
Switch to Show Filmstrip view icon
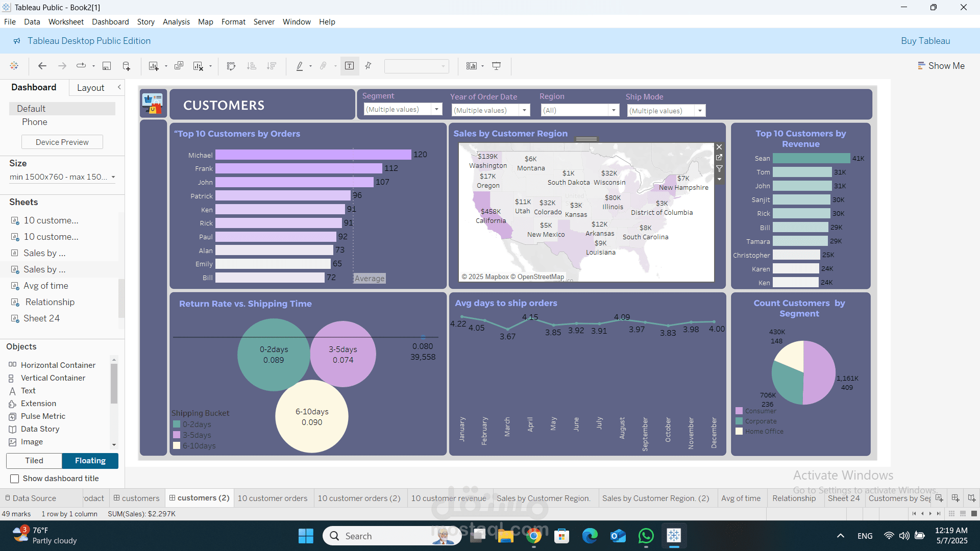click(x=963, y=514)
